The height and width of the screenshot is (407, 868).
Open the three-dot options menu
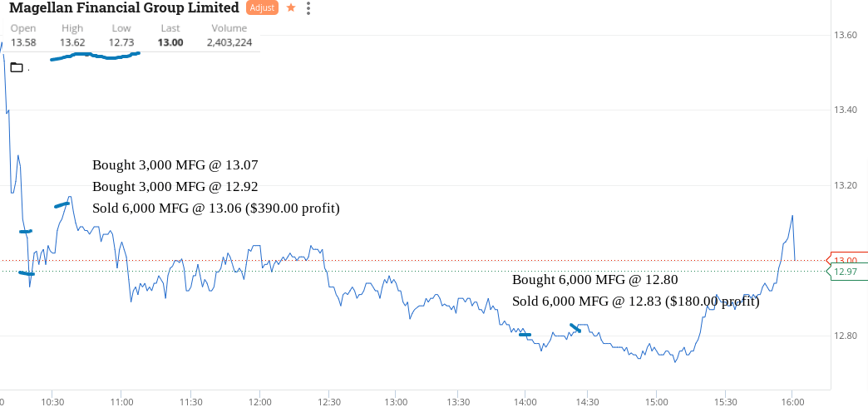pos(308,8)
